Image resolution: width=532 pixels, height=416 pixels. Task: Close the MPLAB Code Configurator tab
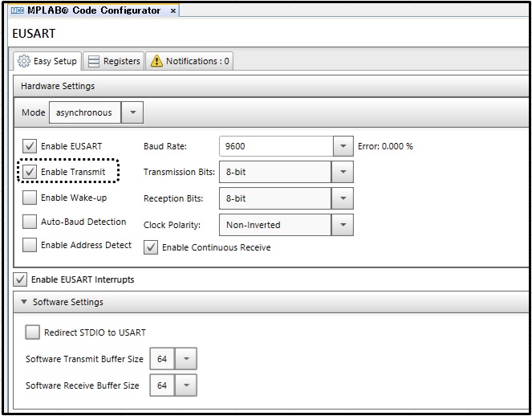[x=173, y=11]
